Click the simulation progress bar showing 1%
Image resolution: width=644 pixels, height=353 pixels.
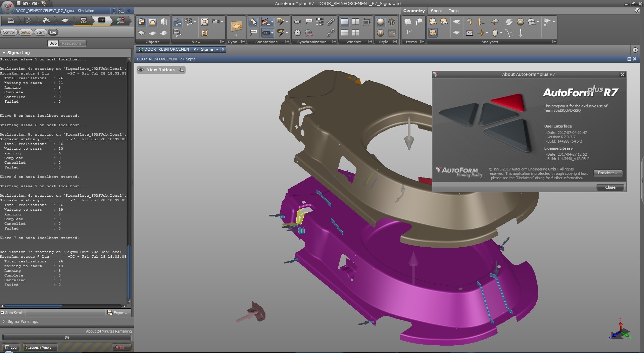point(67,337)
